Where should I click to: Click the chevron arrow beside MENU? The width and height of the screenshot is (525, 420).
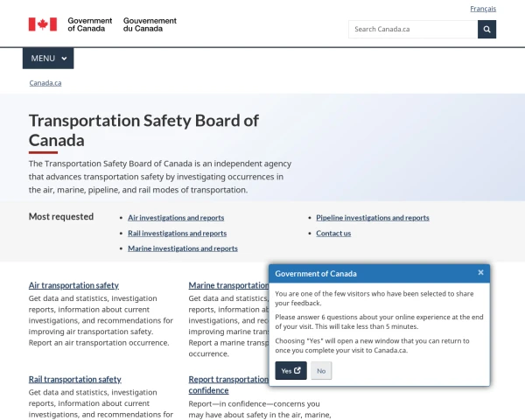64,59
